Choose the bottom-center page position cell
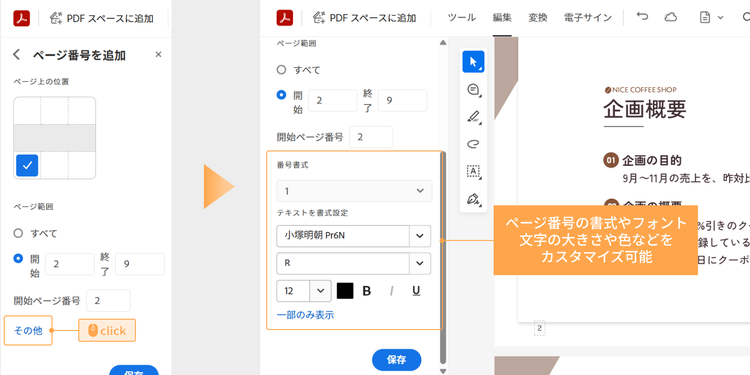This screenshot has height=375, width=750. [x=55, y=165]
